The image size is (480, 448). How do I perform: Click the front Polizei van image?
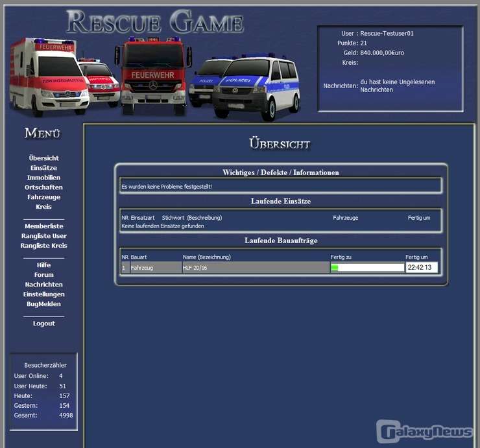[x=256, y=88]
